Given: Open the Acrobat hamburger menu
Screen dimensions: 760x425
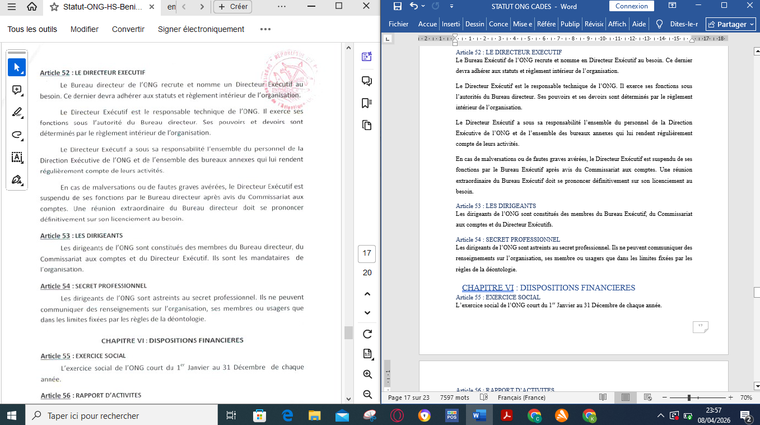Looking at the screenshot, I should [12, 7].
